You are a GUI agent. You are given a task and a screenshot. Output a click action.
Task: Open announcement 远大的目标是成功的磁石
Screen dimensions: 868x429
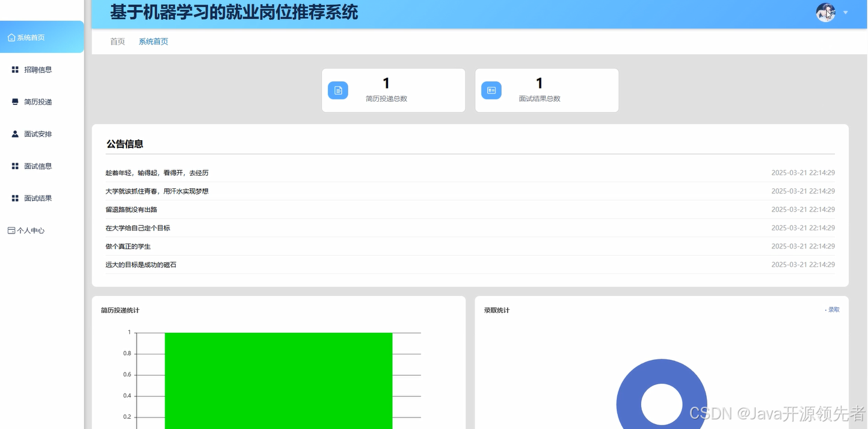coord(141,265)
